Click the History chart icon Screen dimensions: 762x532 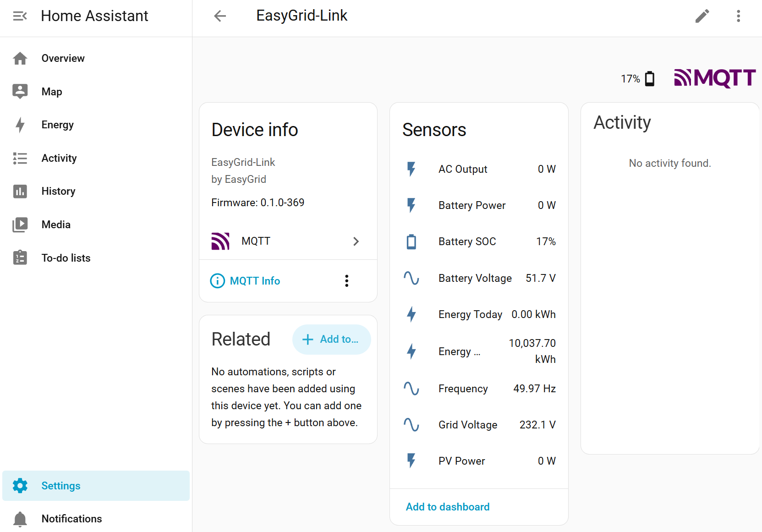[x=20, y=191]
